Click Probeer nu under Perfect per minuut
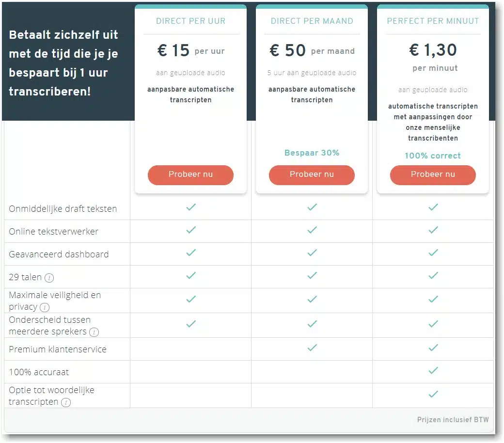Image resolution: width=504 pixels, height=443 pixels. (x=433, y=175)
